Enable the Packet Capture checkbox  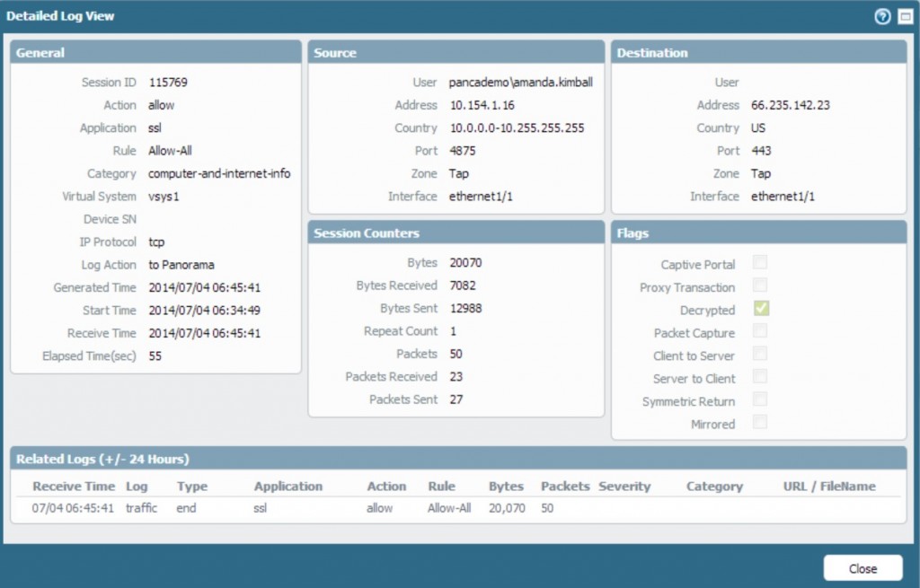(760, 332)
